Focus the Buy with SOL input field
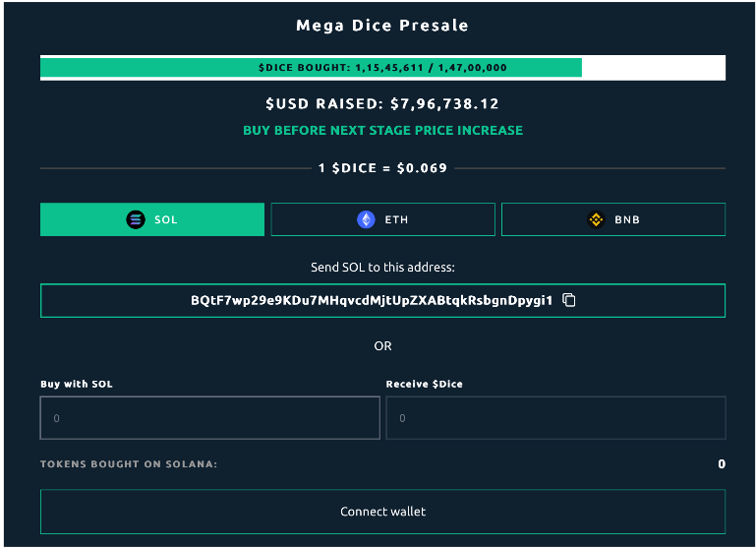The image size is (756, 548). tap(210, 418)
